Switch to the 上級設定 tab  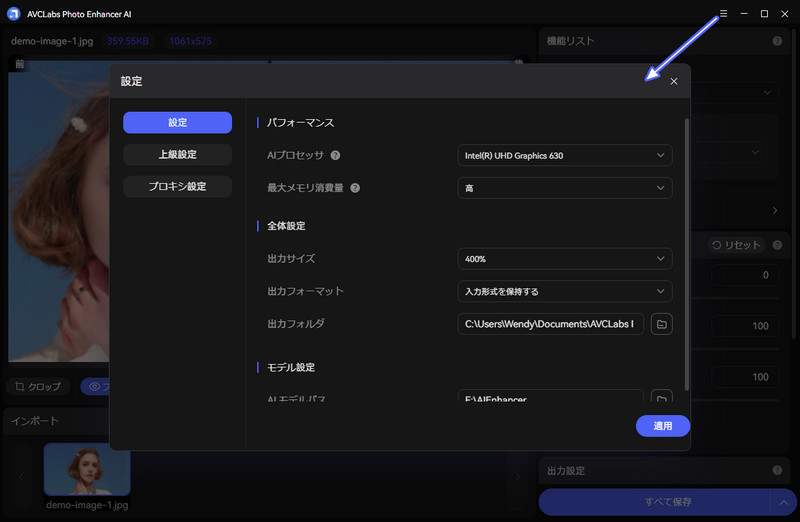click(x=178, y=154)
